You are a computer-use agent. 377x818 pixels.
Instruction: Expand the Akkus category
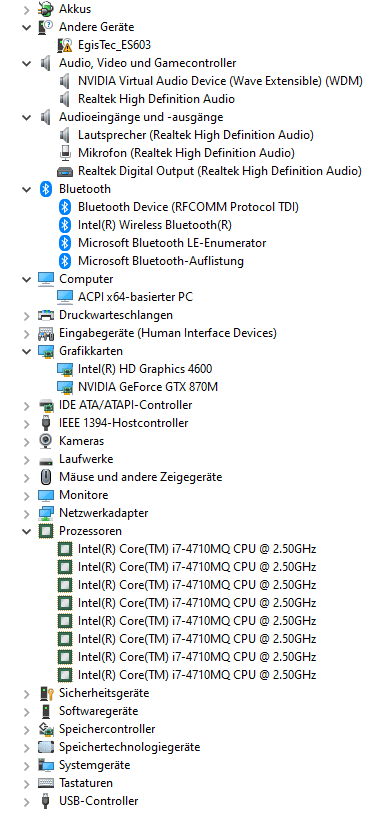pyautogui.click(x=27, y=9)
